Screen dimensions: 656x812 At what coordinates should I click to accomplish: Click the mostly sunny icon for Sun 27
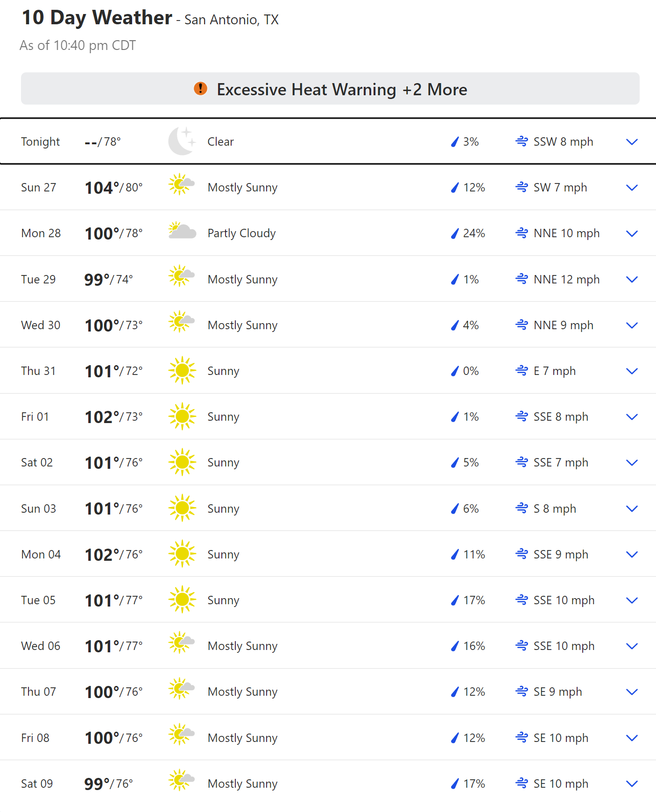pyautogui.click(x=182, y=185)
